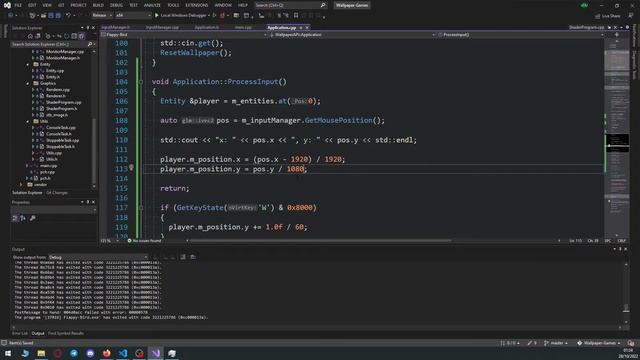This screenshot has height=360, width=640.
Task: Click Solution Explorer refresh/sync icon
Action: [67, 36]
